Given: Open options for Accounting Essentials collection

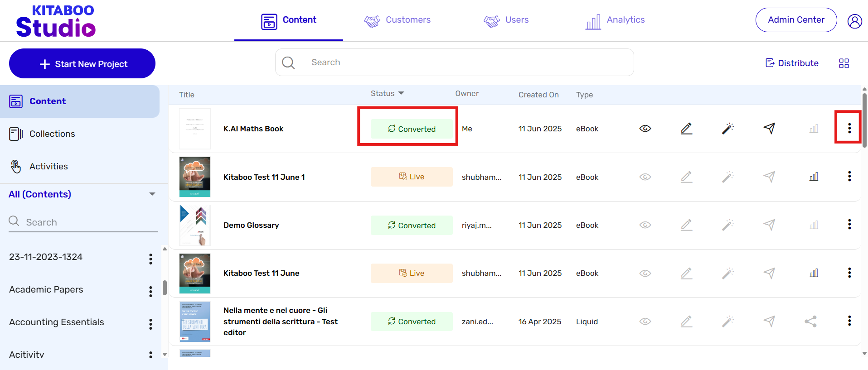Looking at the screenshot, I should (150, 324).
